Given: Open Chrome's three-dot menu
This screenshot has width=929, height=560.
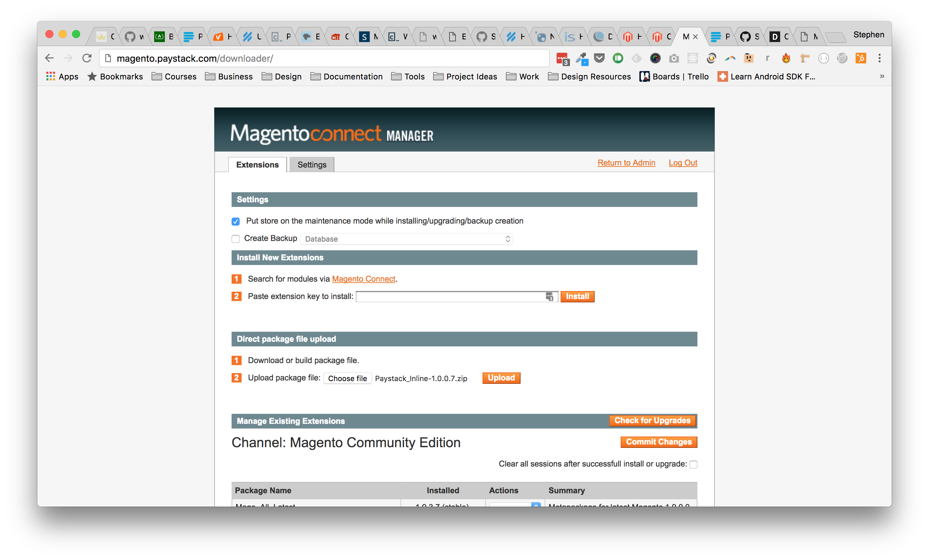Looking at the screenshot, I should pos(880,58).
